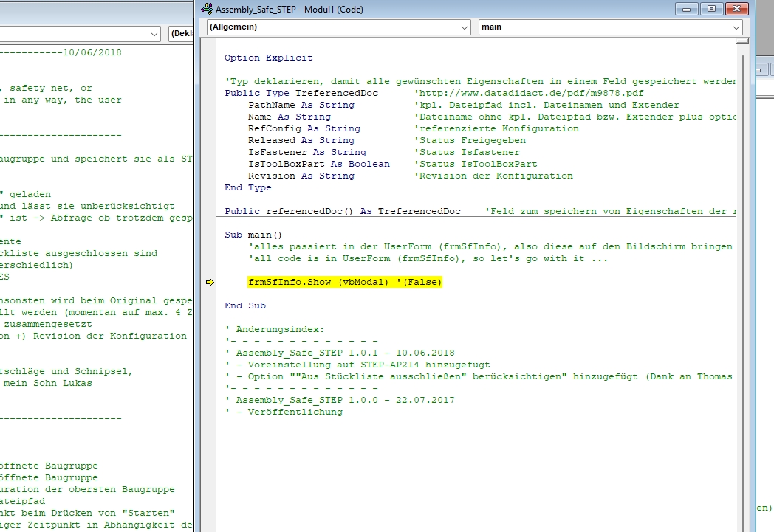
Task: Place cursor on the 'Option Explicit' line
Action: coord(269,58)
